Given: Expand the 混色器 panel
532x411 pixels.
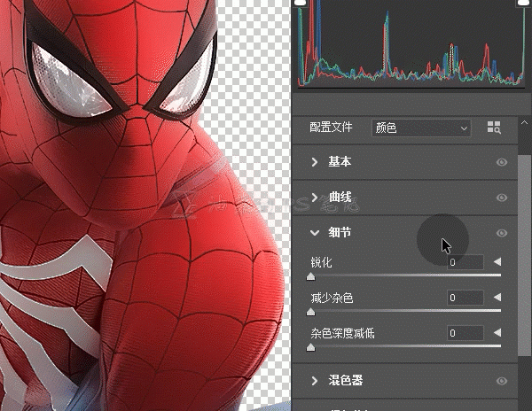Looking at the screenshot, I should (x=315, y=381).
